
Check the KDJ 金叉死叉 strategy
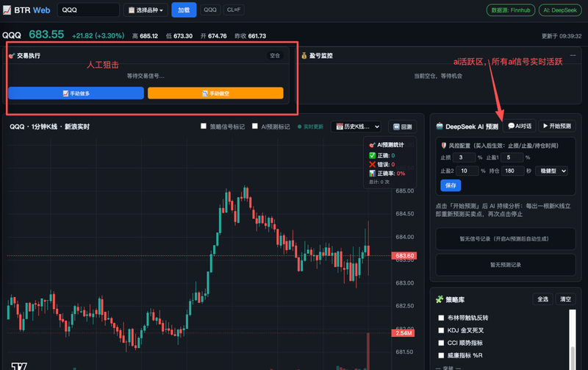[x=441, y=330]
